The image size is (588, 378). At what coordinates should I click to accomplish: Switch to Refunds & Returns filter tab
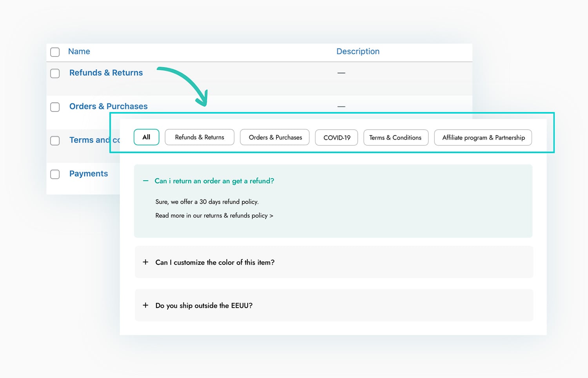pyautogui.click(x=200, y=137)
